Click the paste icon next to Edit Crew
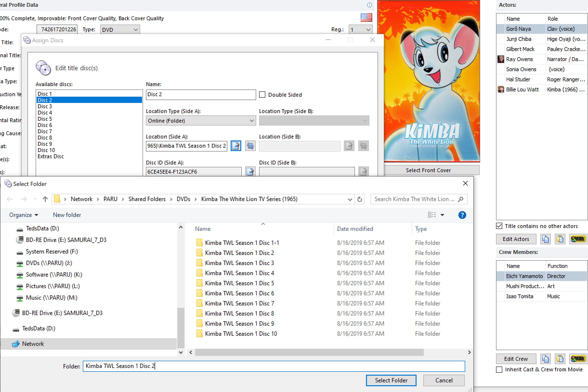Image resolution: width=588 pixels, height=392 pixels. coord(560,359)
